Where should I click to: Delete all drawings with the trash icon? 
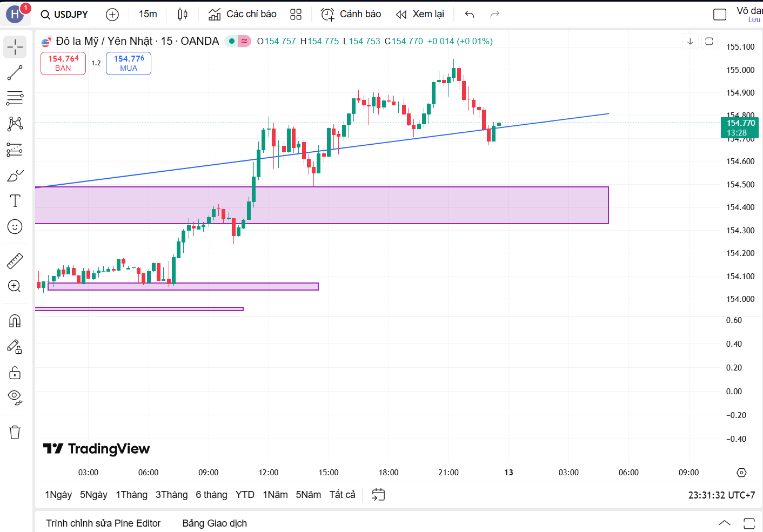tap(15, 432)
